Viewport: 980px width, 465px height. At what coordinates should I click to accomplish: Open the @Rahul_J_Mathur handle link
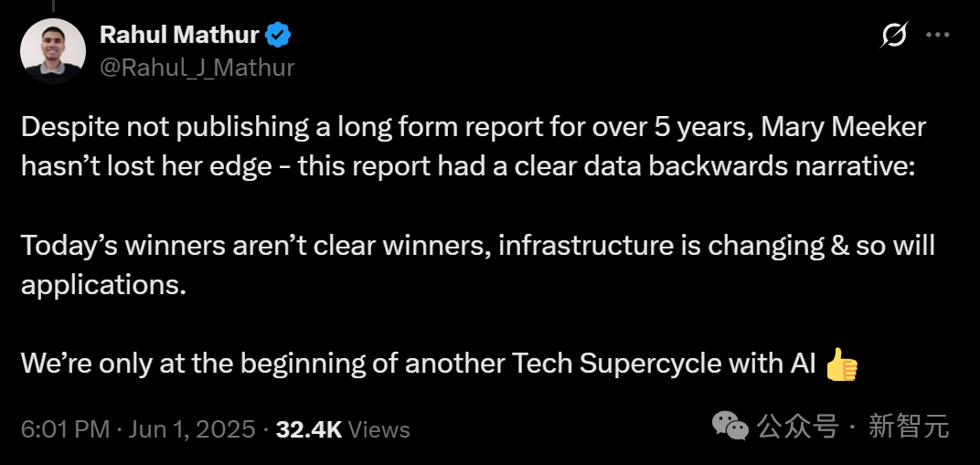click(x=197, y=67)
